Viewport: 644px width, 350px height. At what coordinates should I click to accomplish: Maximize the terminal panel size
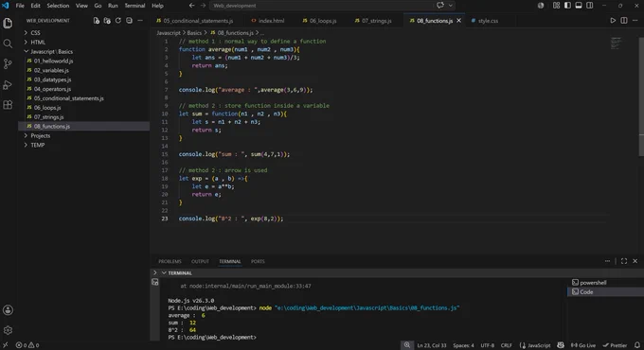click(x=624, y=261)
